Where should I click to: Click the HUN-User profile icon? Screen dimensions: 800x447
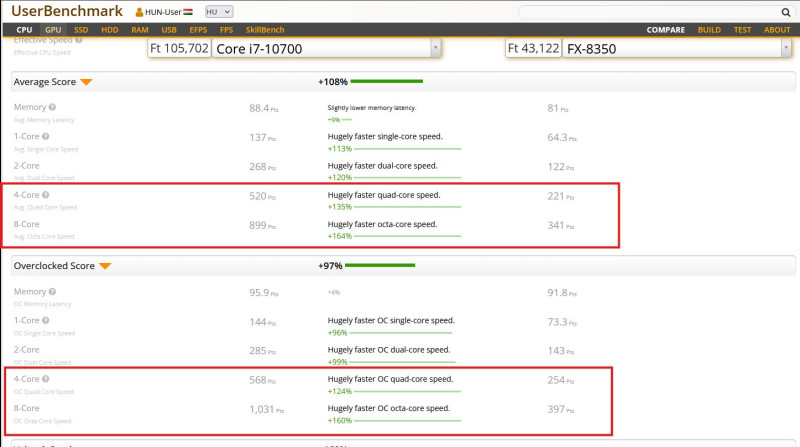[139, 12]
